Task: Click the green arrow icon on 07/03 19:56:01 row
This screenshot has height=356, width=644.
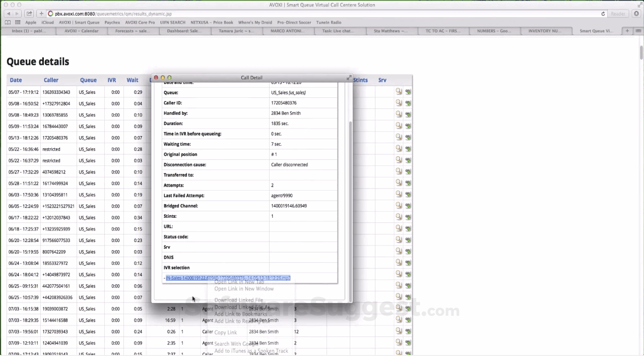Action: tap(408, 331)
